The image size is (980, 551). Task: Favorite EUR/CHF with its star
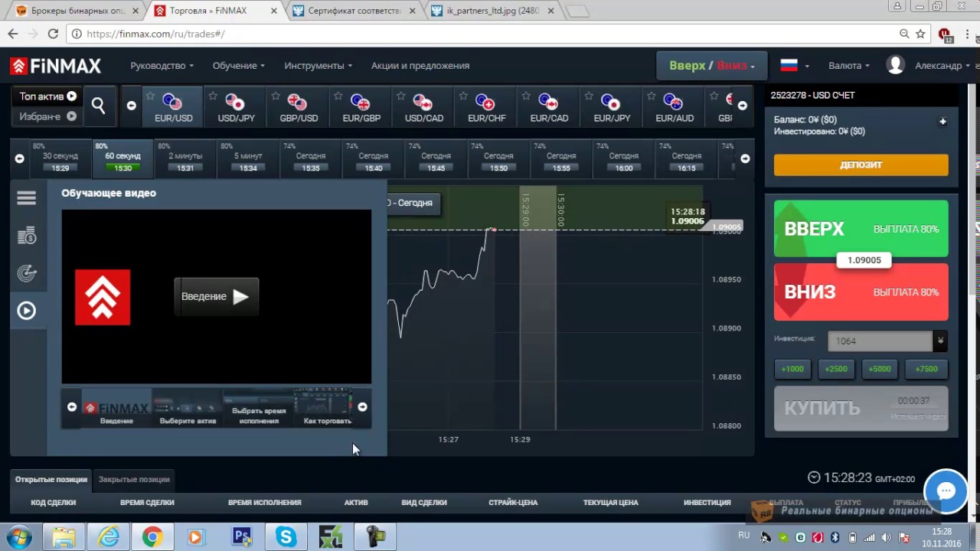[x=463, y=96]
